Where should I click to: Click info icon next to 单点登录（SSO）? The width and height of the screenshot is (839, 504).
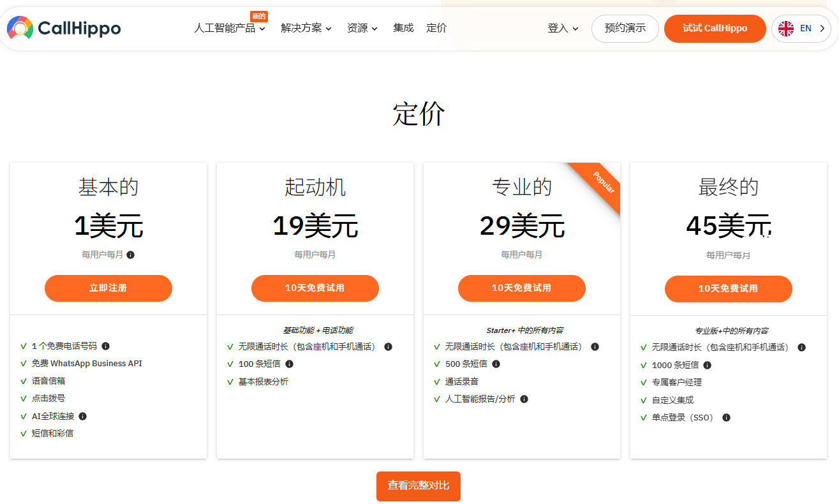pyautogui.click(x=726, y=417)
